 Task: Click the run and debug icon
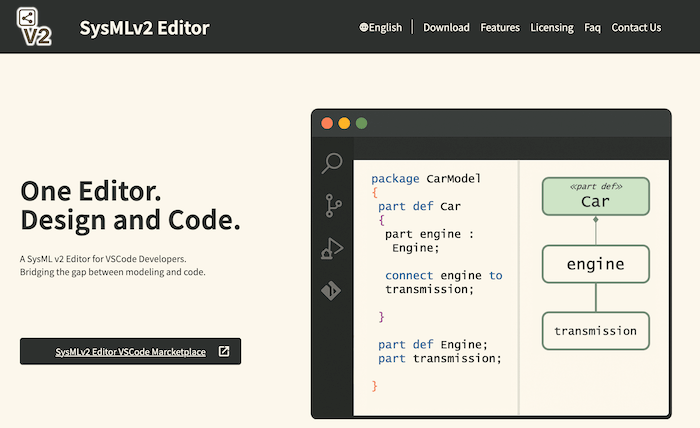point(332,248)
